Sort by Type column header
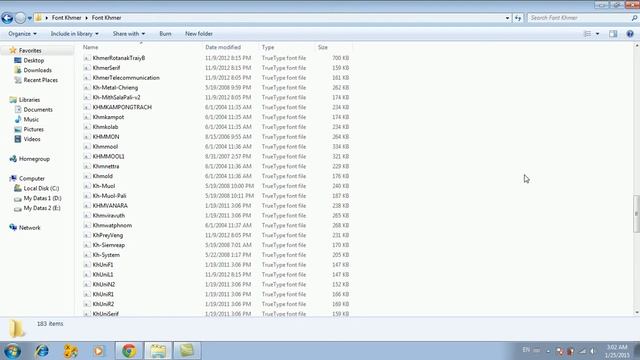Screen dimensions: 640x360 coord(268,47)
